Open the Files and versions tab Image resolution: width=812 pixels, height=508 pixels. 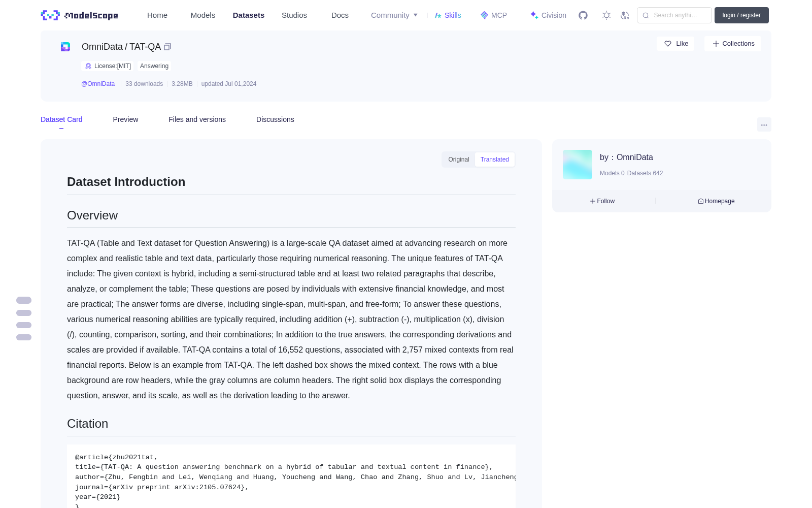[x=197, y=119]
